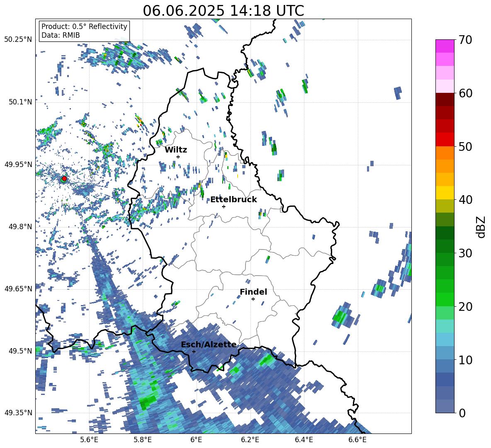This screenshot has width=491, height=448.
Task: Click the 50.1°N latitude label
Action: point(20,102)
